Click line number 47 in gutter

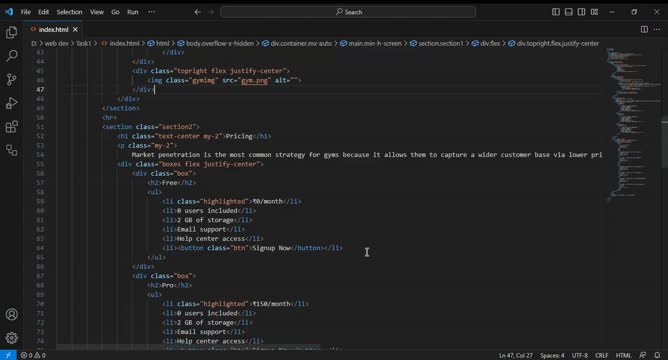click(x=40, y=89)
